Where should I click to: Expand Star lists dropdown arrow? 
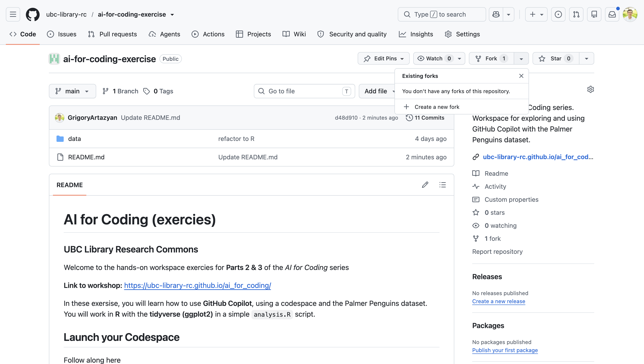click(587, 58)
